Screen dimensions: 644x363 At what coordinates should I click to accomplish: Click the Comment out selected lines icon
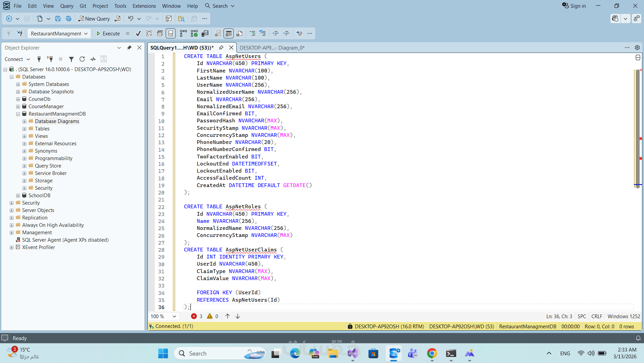tap(252, 33)
